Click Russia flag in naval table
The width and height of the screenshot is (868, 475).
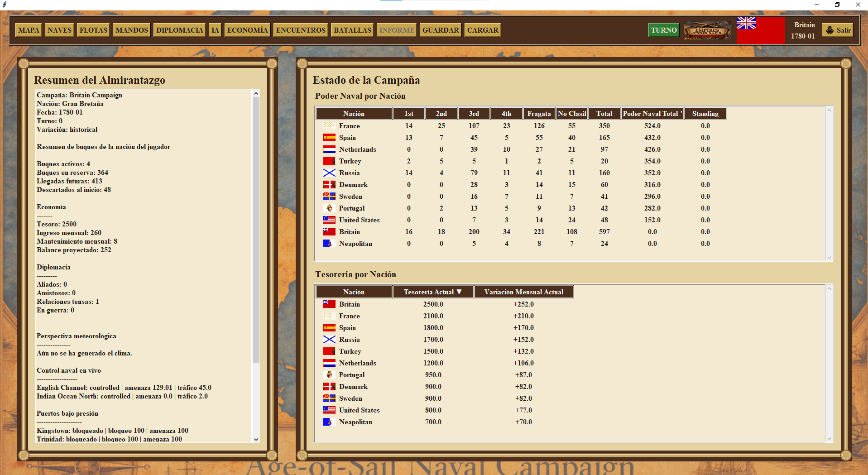pyautogui.click(x=329, y=173)
